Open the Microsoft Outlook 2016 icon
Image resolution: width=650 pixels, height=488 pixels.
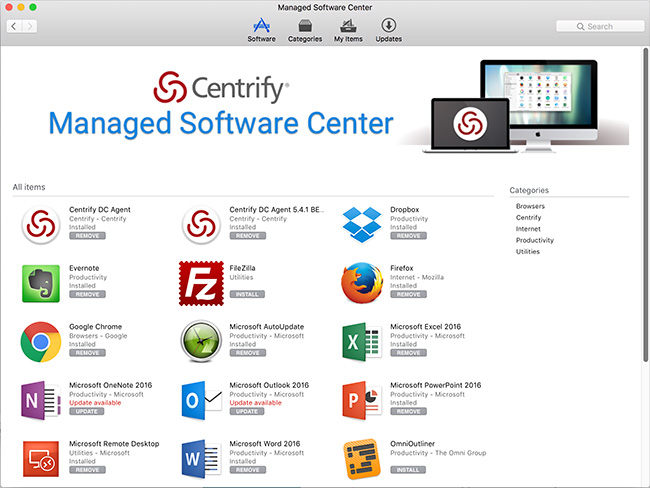click(x=201, y=401)
